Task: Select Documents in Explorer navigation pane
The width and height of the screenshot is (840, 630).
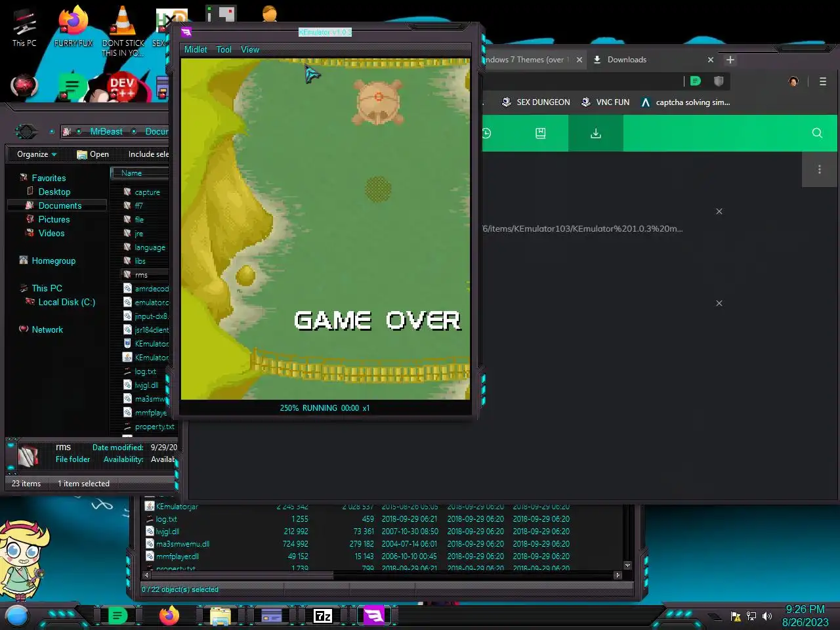Action: (x=60, y=205)
